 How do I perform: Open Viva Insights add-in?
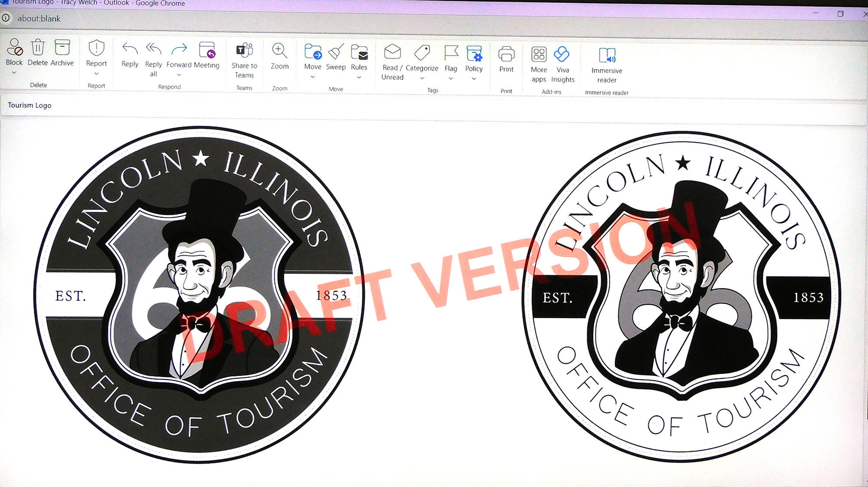pyautogui.click(x=562, y=55)
